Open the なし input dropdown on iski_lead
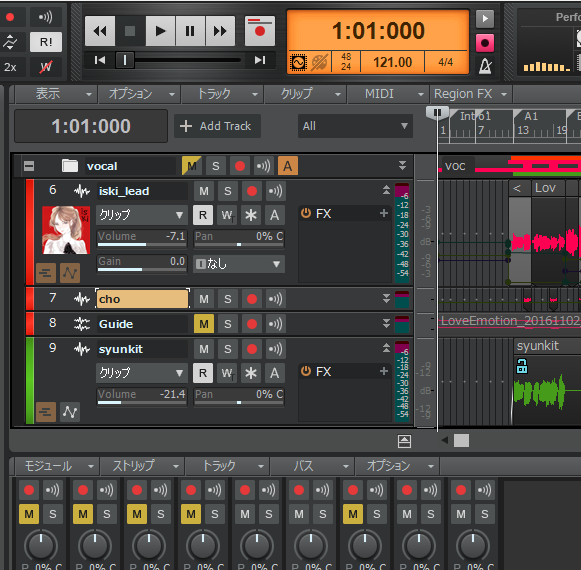The width and height of the screenshot is (581, 570). click(239, 264)
